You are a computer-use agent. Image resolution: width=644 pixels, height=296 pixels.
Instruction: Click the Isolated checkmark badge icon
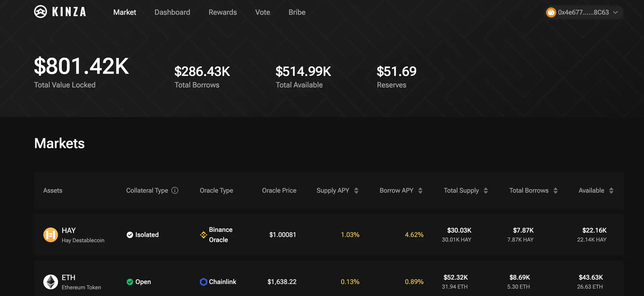point(130,235)
